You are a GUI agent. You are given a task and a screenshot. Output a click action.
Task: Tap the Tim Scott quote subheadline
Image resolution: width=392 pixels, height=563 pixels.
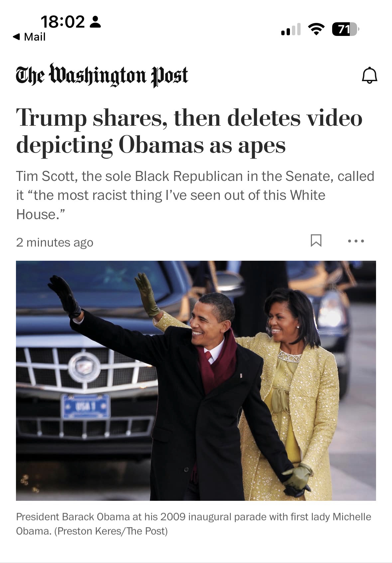195,195
